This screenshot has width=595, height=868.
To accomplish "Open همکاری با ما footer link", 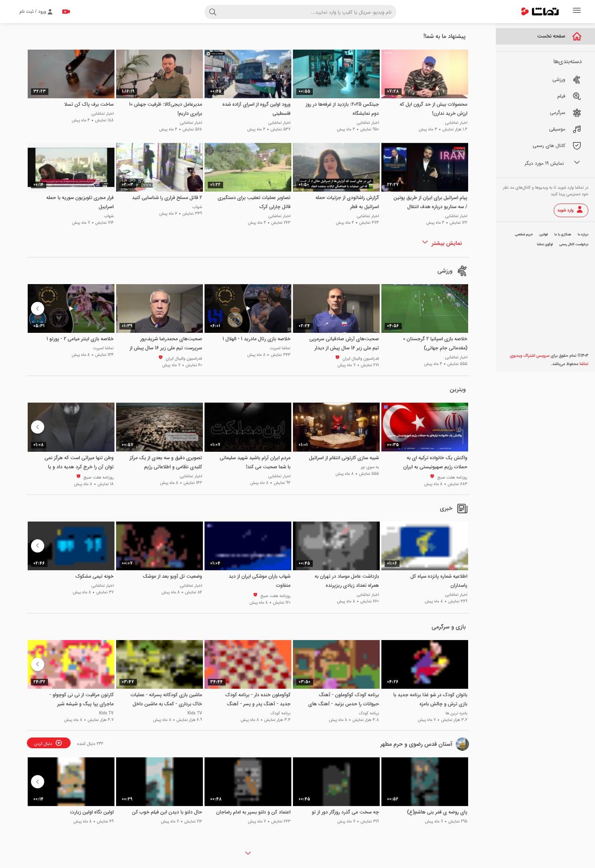I will pos(563,234).
